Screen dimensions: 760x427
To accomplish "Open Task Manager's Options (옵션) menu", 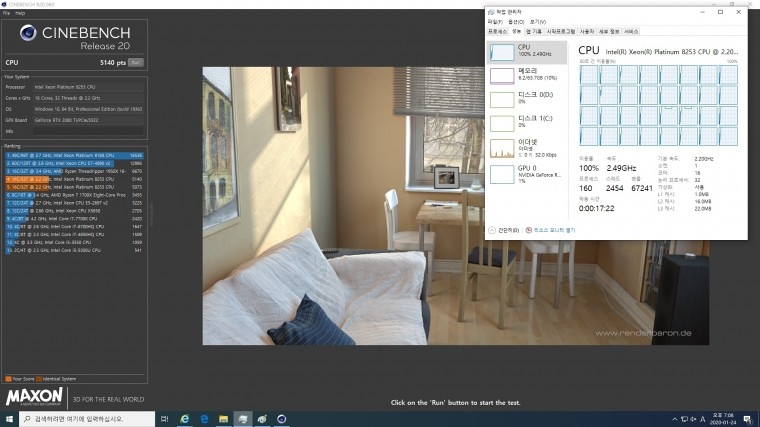I will click(x=516, y=22).
